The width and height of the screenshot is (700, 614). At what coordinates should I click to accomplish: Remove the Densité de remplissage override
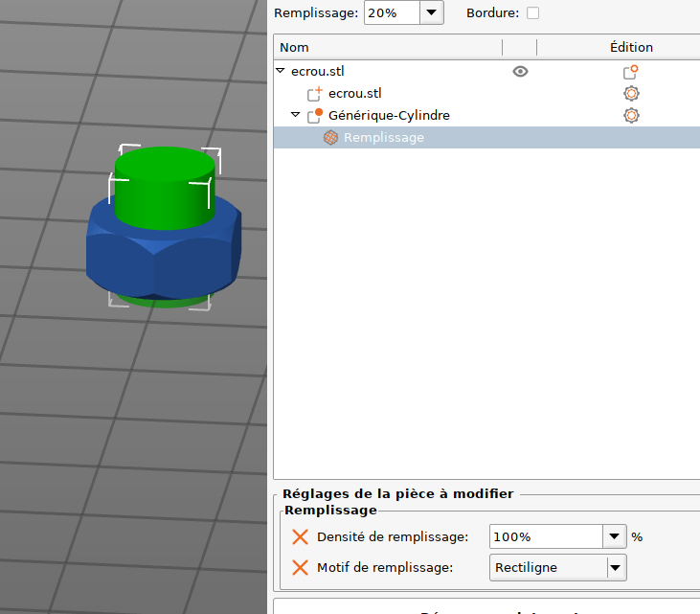point(300,536)
